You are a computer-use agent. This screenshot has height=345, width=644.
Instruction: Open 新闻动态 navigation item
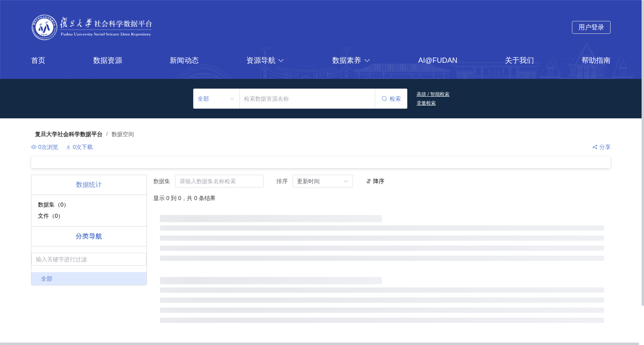184,60
